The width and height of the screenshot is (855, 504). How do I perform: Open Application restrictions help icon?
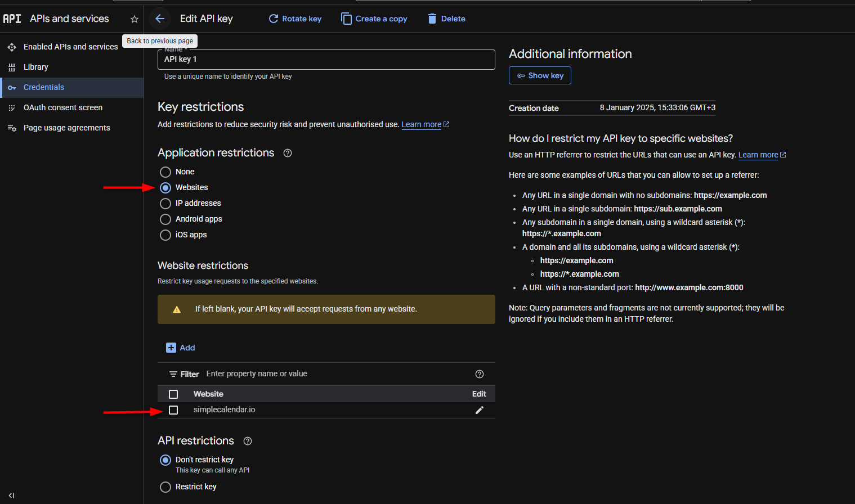click(x=288, y=153)
